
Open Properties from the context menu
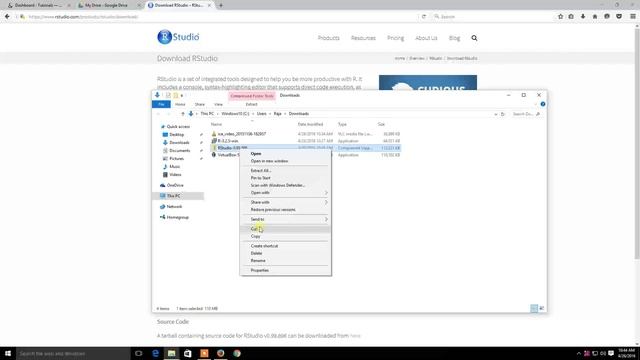click(x=285, y=270)
